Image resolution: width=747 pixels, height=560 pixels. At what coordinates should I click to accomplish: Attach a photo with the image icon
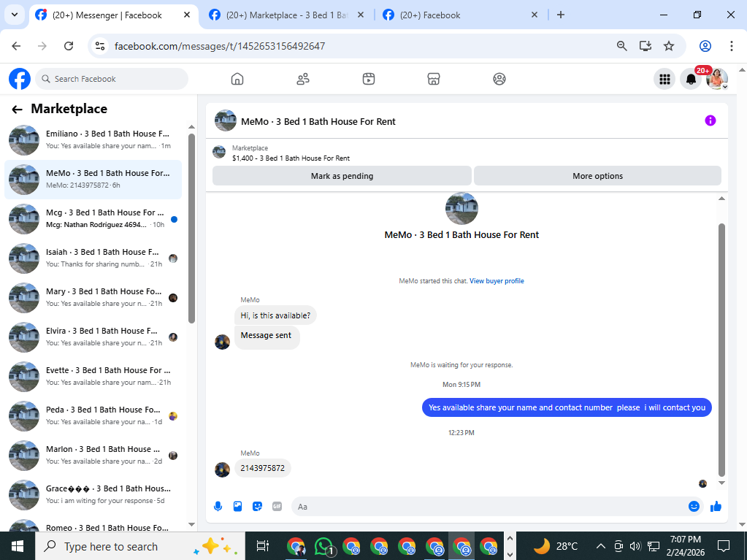coord(238,507)
